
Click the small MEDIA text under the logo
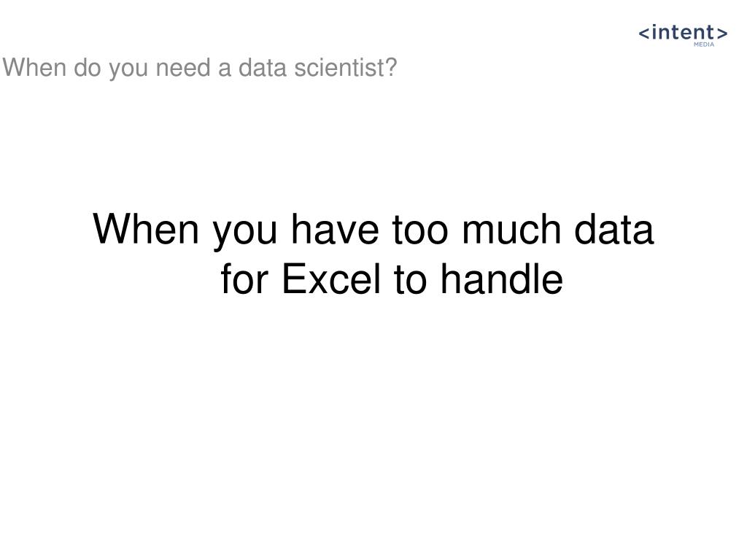point(703,44)
